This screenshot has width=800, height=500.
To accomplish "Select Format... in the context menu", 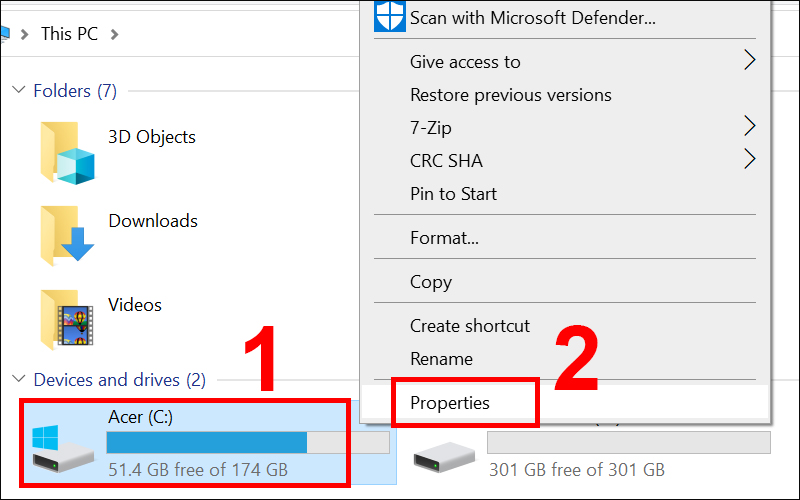I will pyautogui.click(x=444, y=238).
